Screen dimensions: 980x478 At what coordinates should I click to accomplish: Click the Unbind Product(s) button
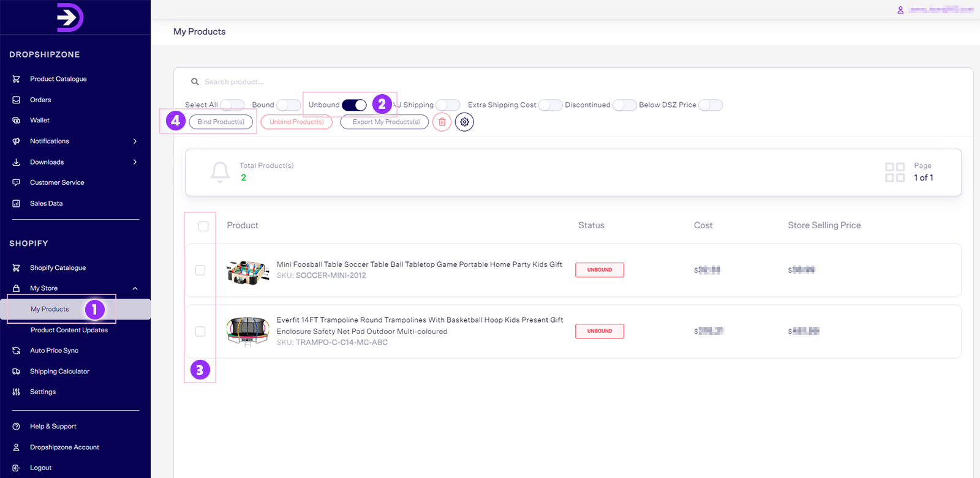click(x=296, y=122)
